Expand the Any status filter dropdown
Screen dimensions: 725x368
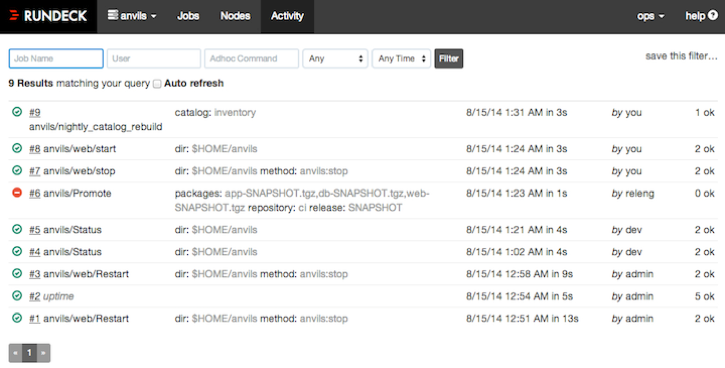tap(335, 58)
